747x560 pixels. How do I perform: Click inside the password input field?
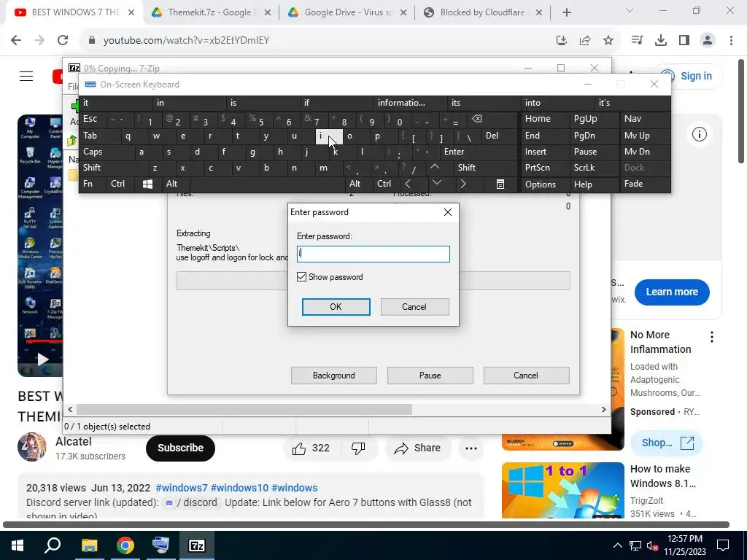click(373, 254)
